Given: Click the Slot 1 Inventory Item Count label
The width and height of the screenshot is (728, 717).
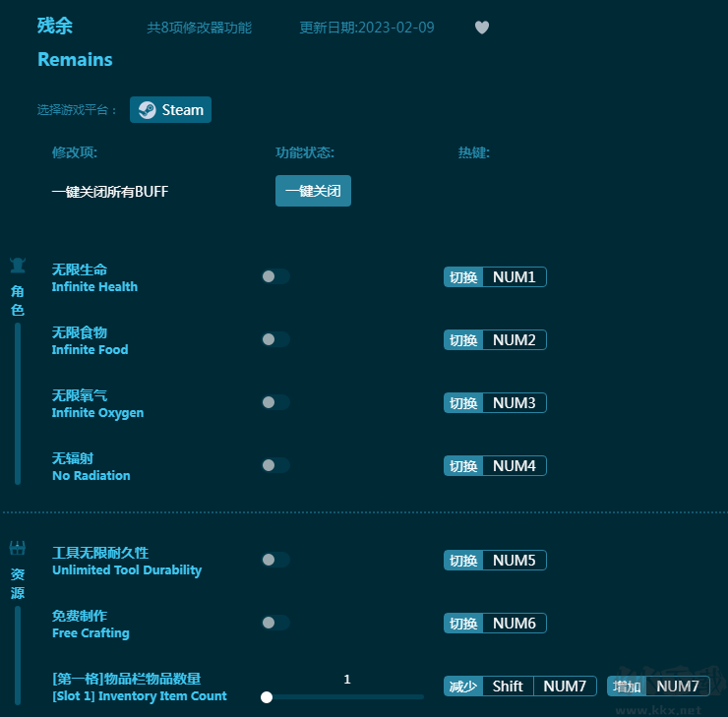Looking at the screenshot, I should pyautogui.click(x=140, y=695).
